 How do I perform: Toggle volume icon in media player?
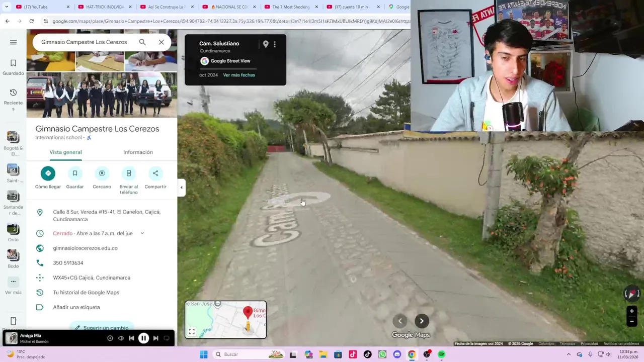[x=121, y=338]
